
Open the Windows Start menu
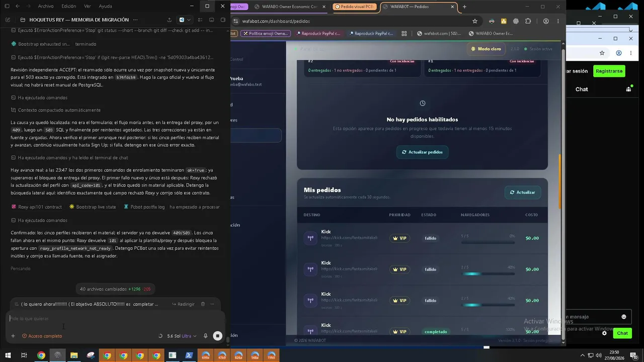click(x=8, y=355)
